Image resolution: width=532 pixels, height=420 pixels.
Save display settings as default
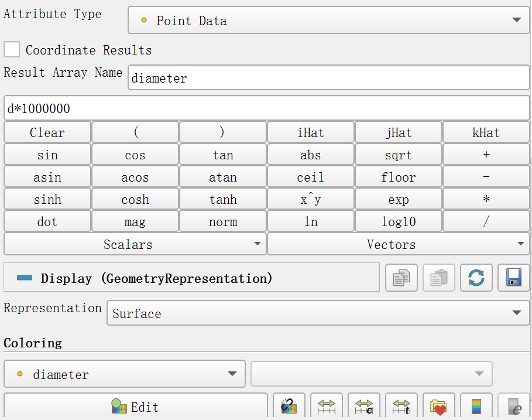(513, 278)
